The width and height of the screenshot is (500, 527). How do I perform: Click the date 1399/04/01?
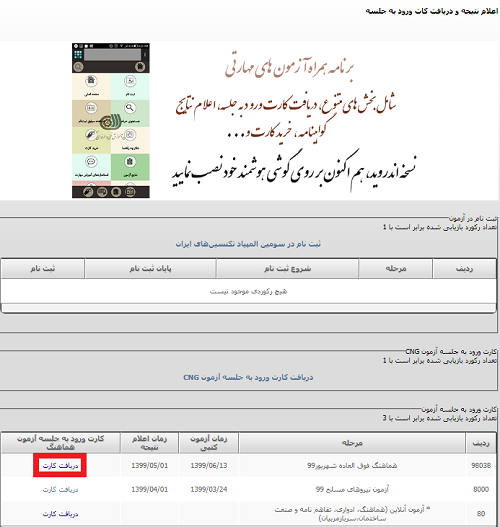150,489
